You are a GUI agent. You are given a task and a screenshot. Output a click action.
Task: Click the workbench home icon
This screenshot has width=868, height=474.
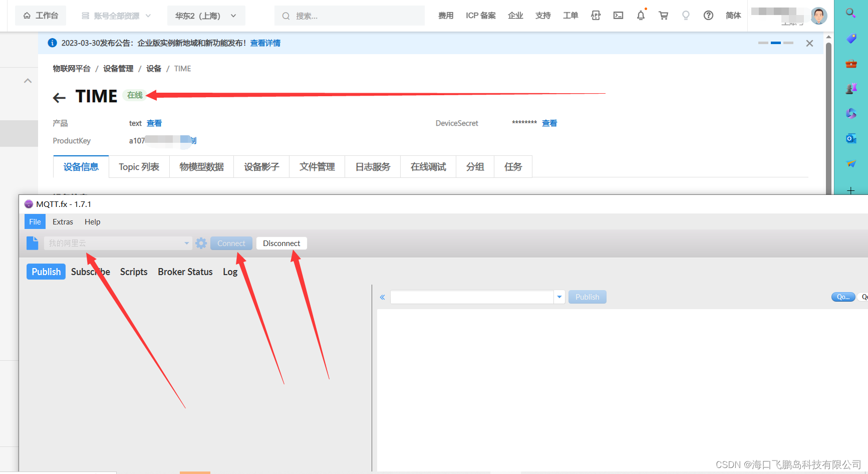pos(27,16)
